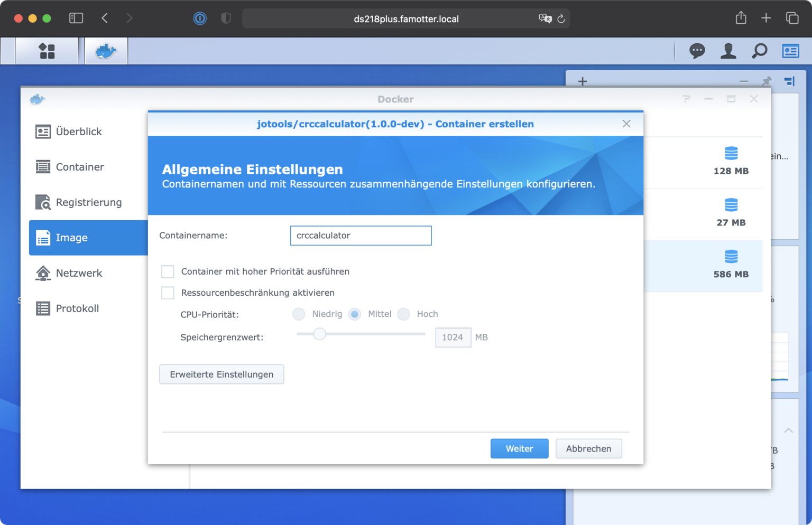The height and width of the screenshot is (525, 812).
Task: Select the Docker tab in the taskbar
Action: [106, 51]
